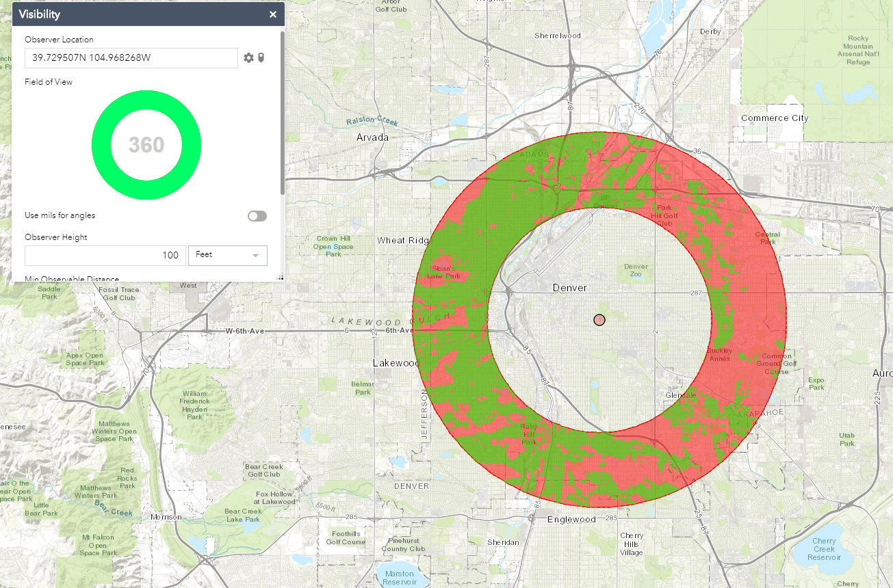Click the William Frederick Hayden Park label

pyautogui.click(x=195, y=405)
